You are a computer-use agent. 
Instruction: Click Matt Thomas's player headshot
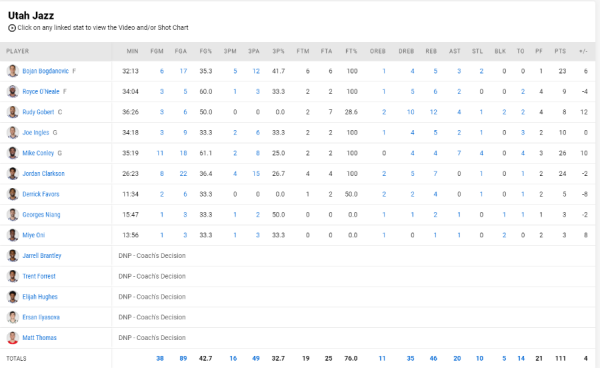13,338
